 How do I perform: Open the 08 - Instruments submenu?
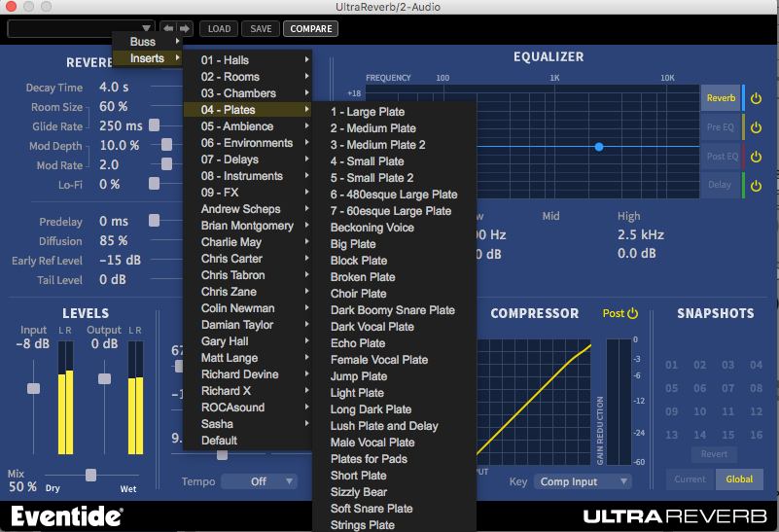pos(247,176)
